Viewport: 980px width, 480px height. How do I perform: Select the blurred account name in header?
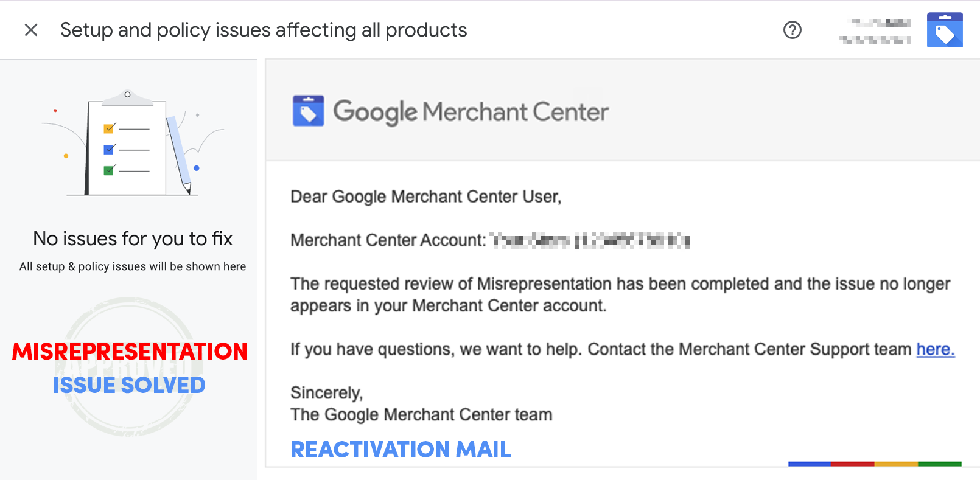875,31
